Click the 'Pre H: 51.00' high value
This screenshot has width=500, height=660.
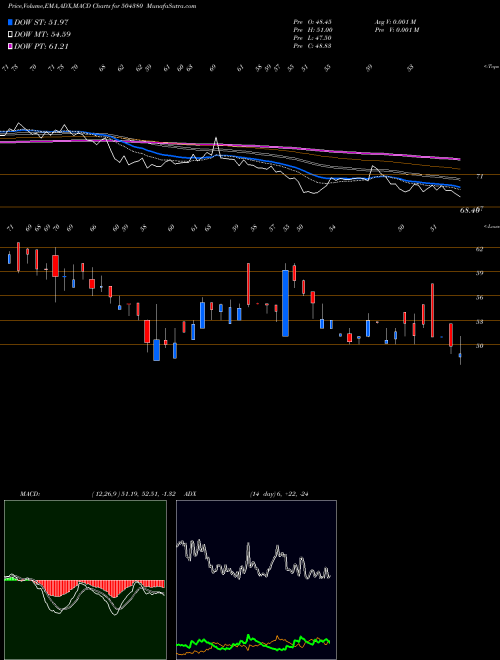(x=313, y=30)
